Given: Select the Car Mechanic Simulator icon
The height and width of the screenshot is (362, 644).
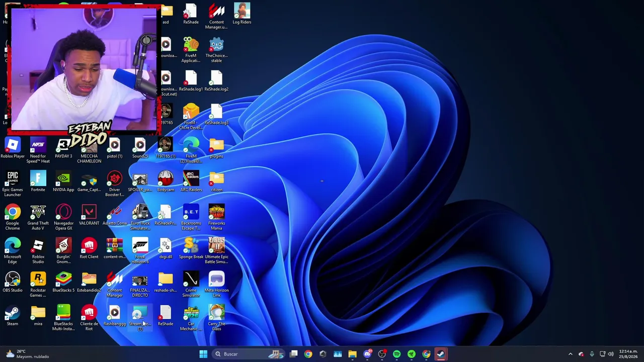Looking at the screenshot, I should (x=191, y=318).
